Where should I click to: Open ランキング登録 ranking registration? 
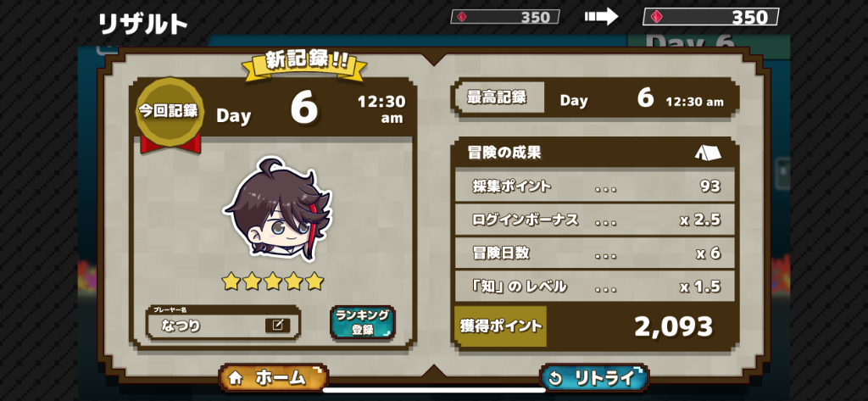point(363,323)
